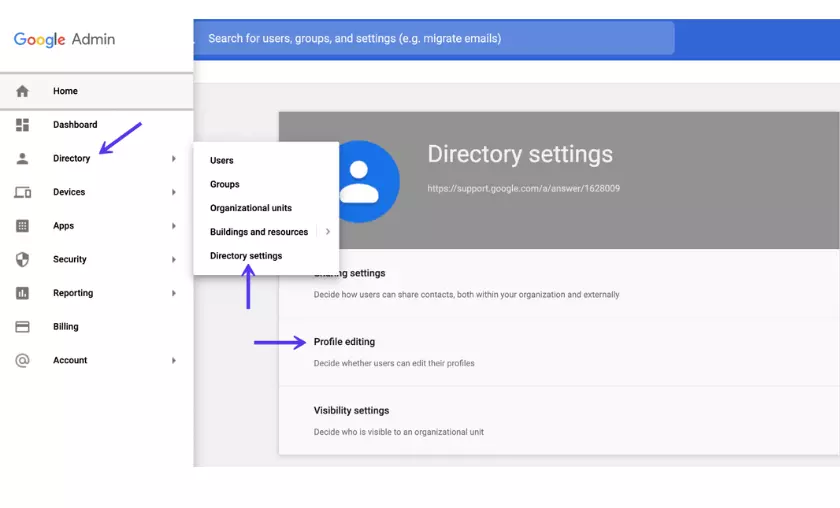The height and width of the screenshot is (508, 840).
Task: Expand the Directory submenu arrow
Action: [174, 159]
